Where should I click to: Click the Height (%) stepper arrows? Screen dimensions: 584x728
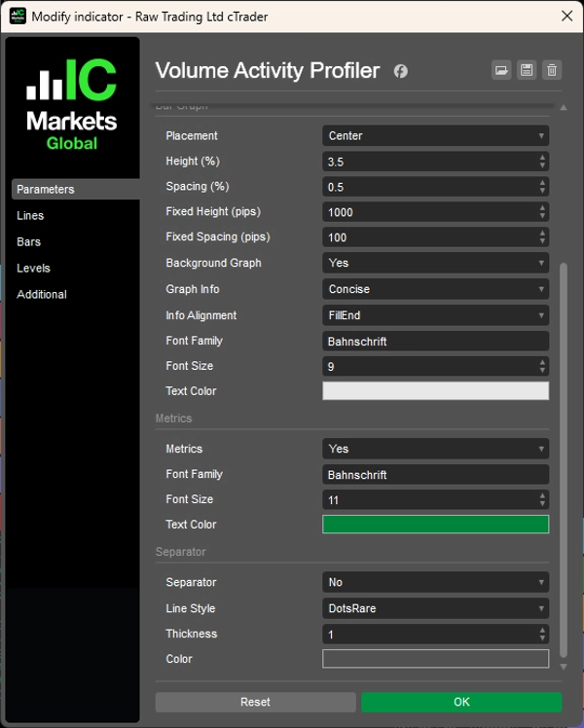click(542, 162)
